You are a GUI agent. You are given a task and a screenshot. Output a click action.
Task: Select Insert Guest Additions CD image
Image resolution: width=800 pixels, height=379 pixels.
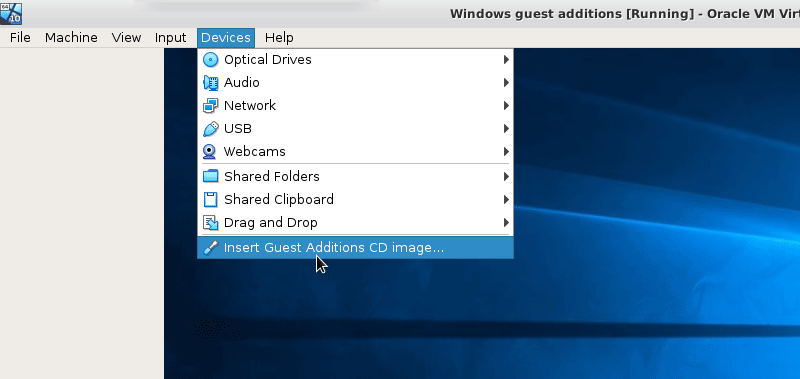[356, 248]
